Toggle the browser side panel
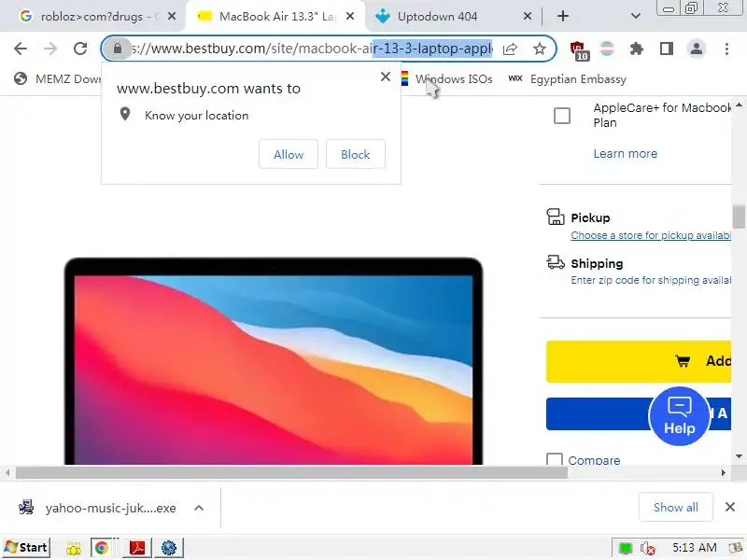Viewport: 747px width, 560px height. click(x=667, y=49)
